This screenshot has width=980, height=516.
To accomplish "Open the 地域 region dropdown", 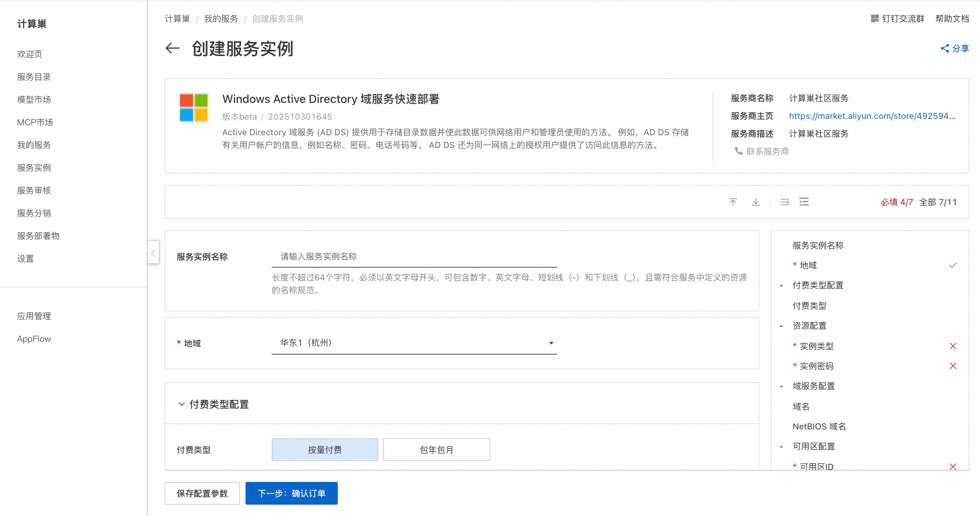I will point(414,343).
